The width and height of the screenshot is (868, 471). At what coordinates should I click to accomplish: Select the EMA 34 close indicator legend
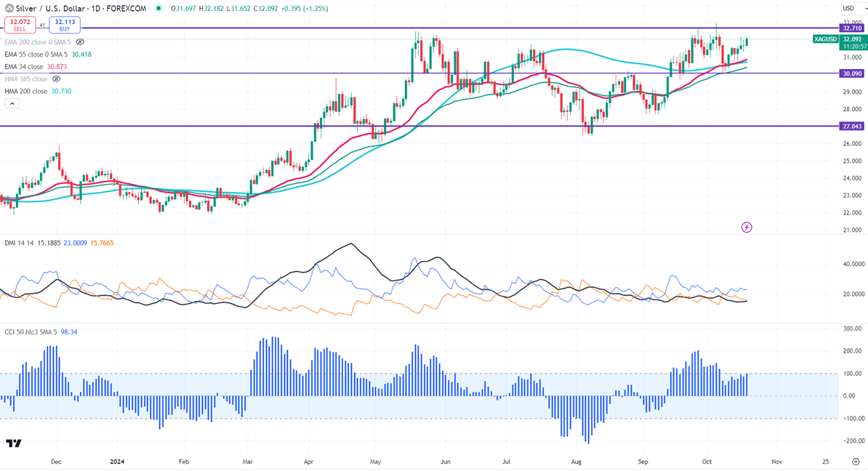point(36,66)
